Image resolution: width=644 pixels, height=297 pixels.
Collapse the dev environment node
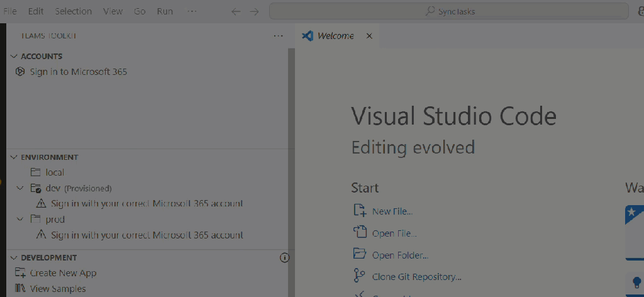[x=20, y=188]
